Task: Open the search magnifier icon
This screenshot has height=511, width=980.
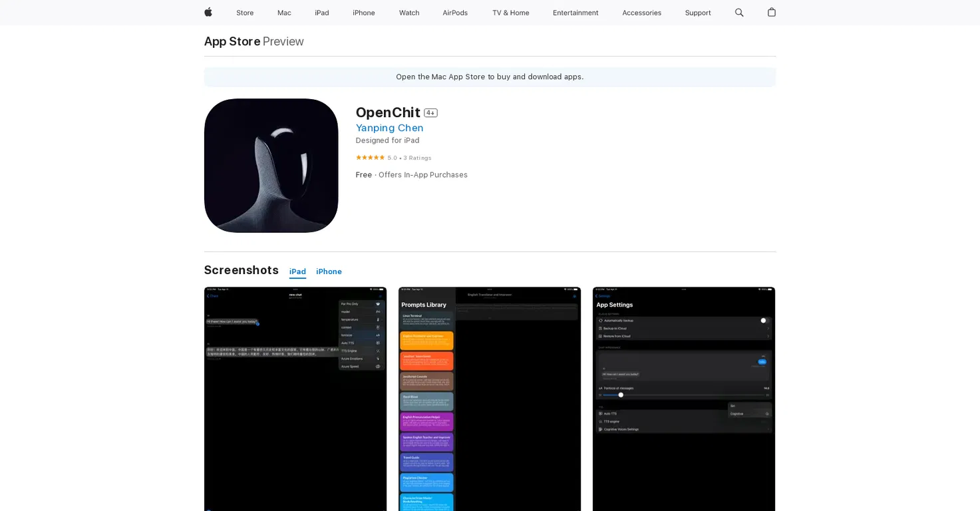Action: 739,13
